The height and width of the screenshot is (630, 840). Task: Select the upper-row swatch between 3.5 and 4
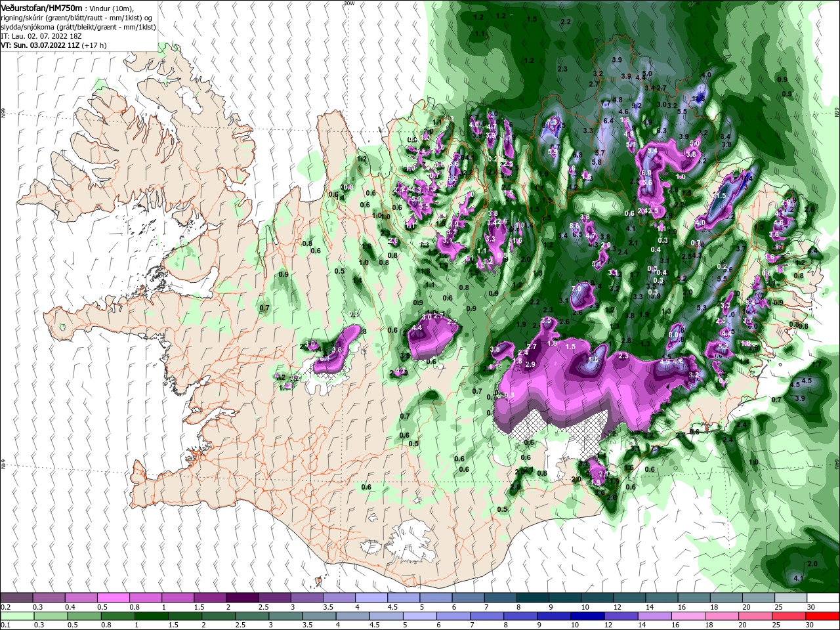(339, 598)
